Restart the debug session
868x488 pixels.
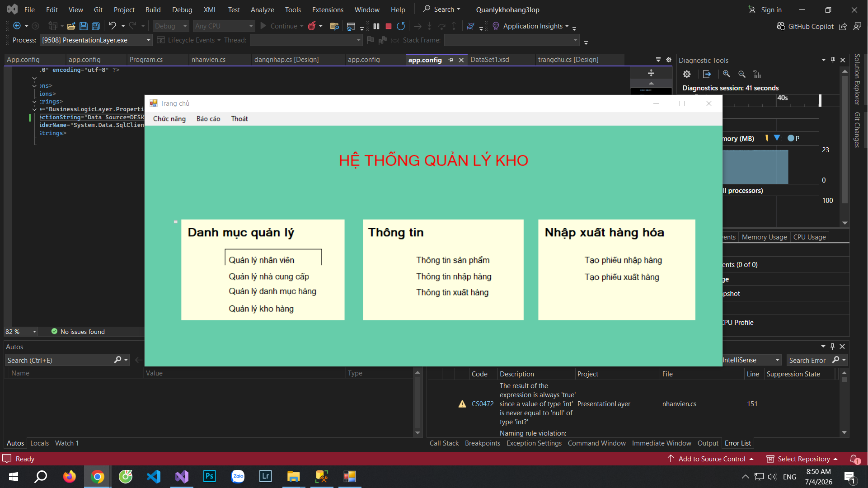point(401,26)
